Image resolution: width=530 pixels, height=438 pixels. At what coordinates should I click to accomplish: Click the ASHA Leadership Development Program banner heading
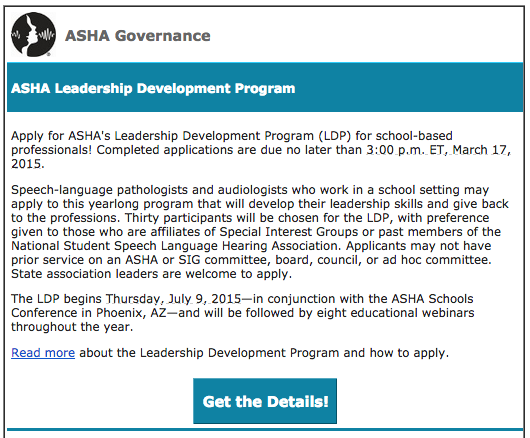pyautogui.click(x=153, y=89)
